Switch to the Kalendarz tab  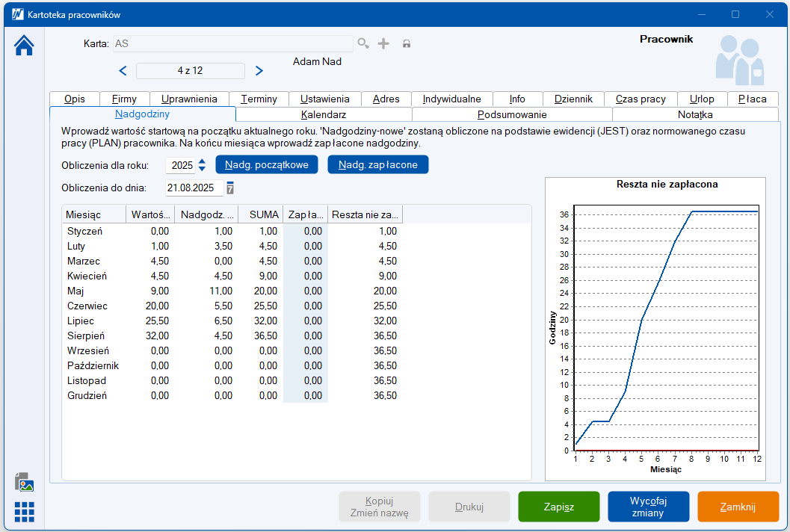323,114
